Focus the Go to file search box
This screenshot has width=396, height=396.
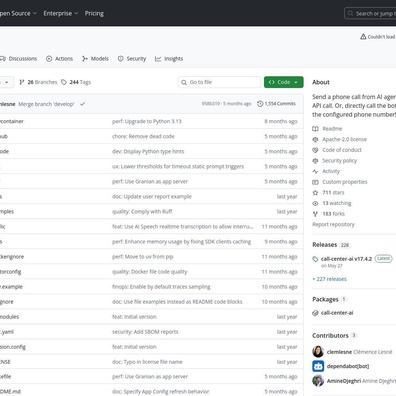219,82
